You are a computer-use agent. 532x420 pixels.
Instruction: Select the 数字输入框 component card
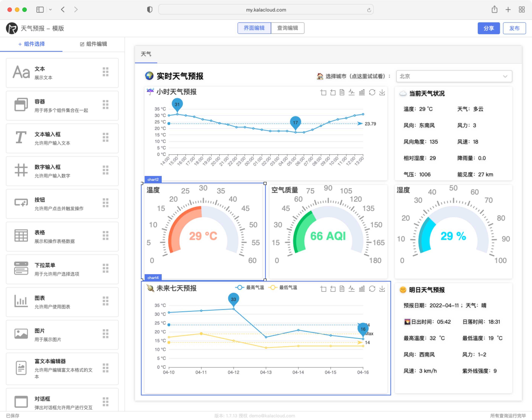tap(62, 171)
